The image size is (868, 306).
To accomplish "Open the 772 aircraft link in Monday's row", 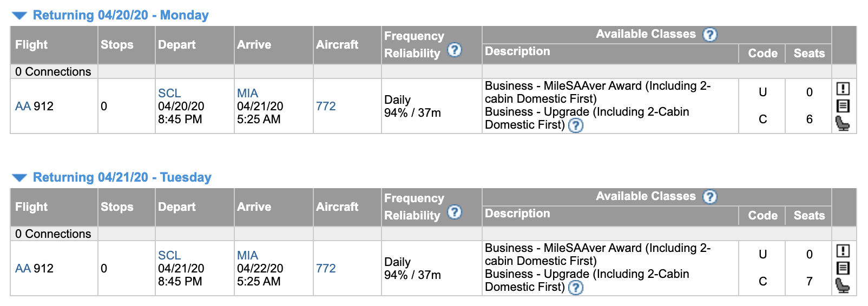I will pyautogui.click(x=326, y=107).
